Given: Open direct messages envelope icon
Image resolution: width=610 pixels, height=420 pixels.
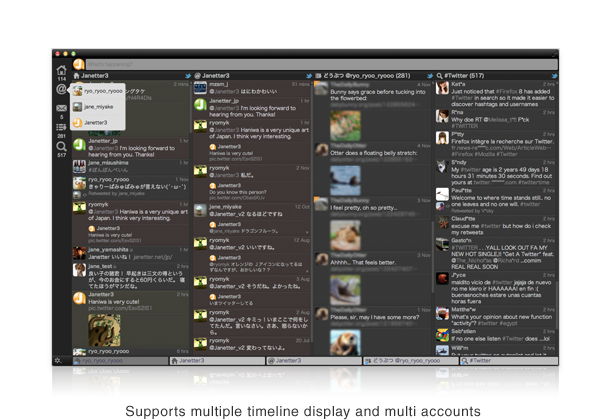Looking at the screenshot, I should pos(61,108).
